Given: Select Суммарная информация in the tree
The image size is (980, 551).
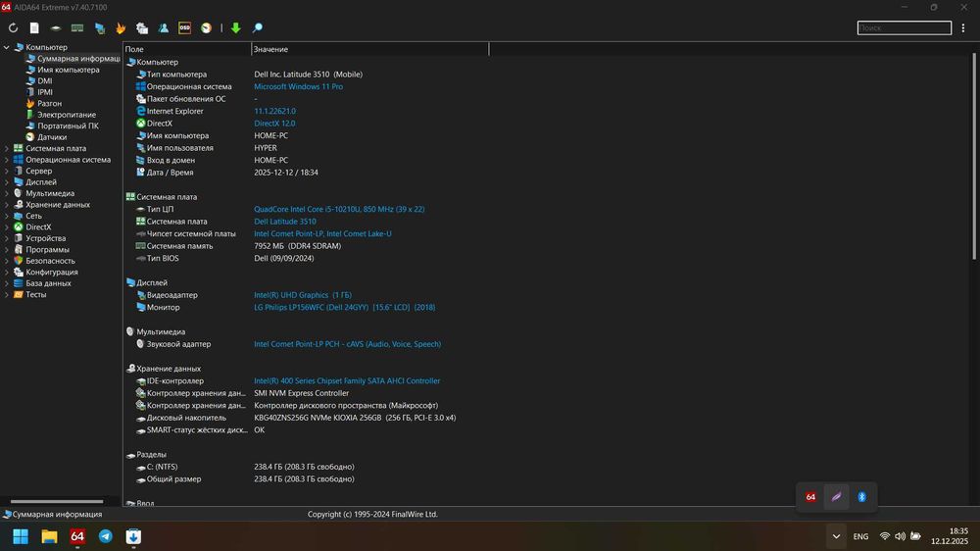Looking at the screenshot, I should point(73,59).
